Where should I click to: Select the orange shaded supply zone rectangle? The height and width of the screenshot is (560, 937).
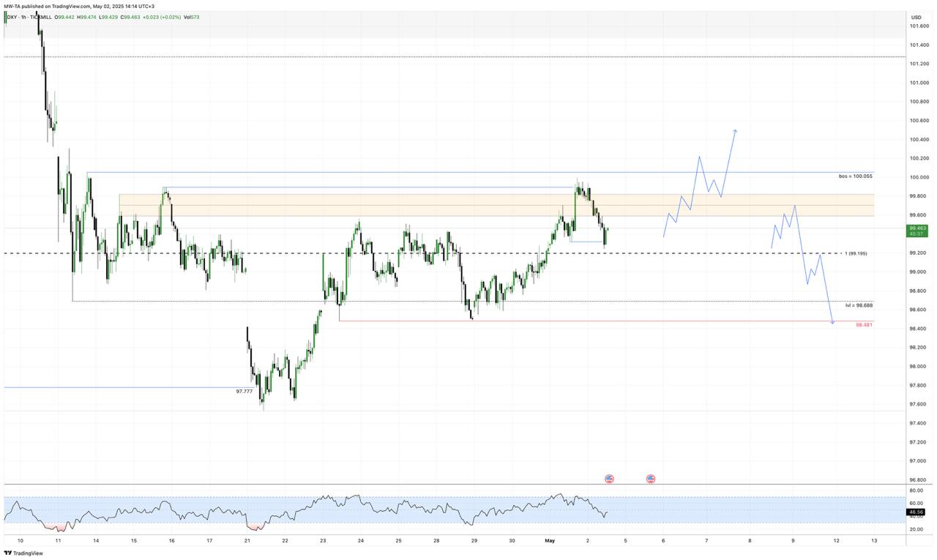[x=496, y=205]
